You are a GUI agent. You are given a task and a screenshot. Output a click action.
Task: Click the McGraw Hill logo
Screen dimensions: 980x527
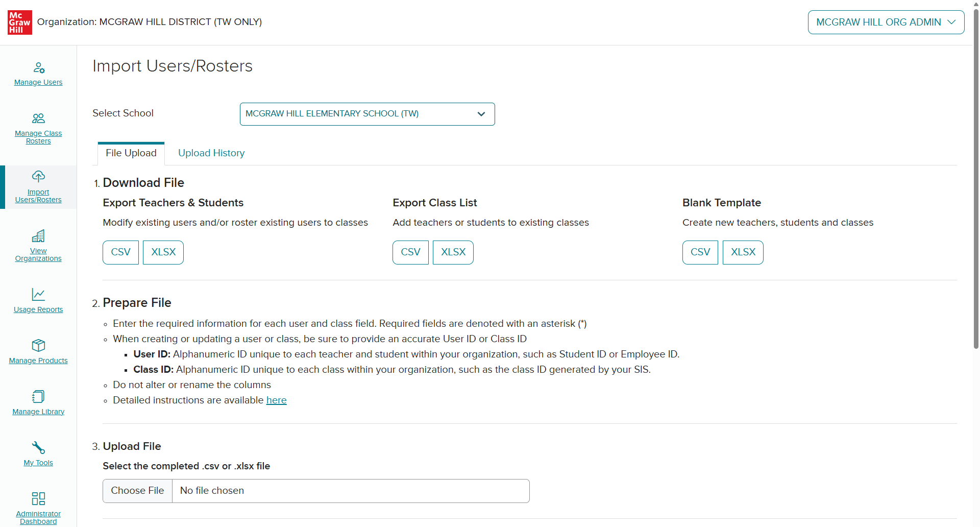pos(20,22)
